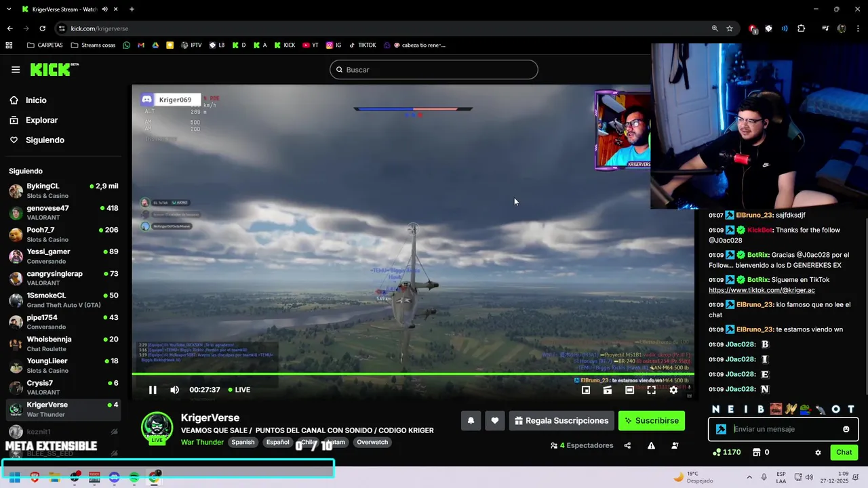Click the KrigerVerse channel avatar
Viewport: 868px width, 488px height.
pyautogui.click(x=157, y=428)
